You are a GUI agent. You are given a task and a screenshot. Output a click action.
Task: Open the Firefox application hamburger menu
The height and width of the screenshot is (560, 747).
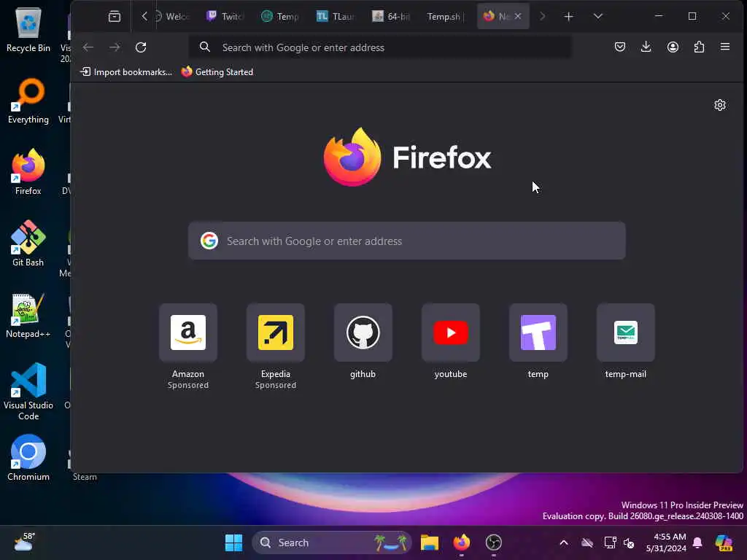(x=725, y=47)
